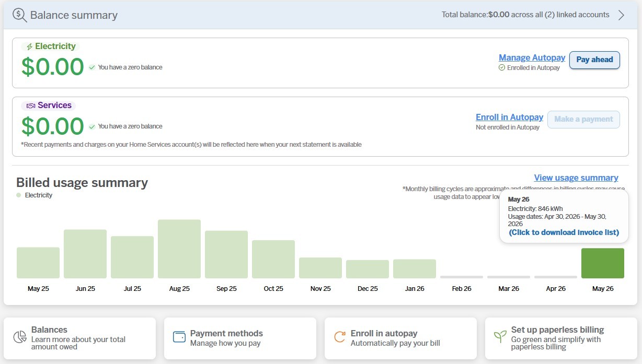Click the paperless billing leaf icon

pos(500,336)
